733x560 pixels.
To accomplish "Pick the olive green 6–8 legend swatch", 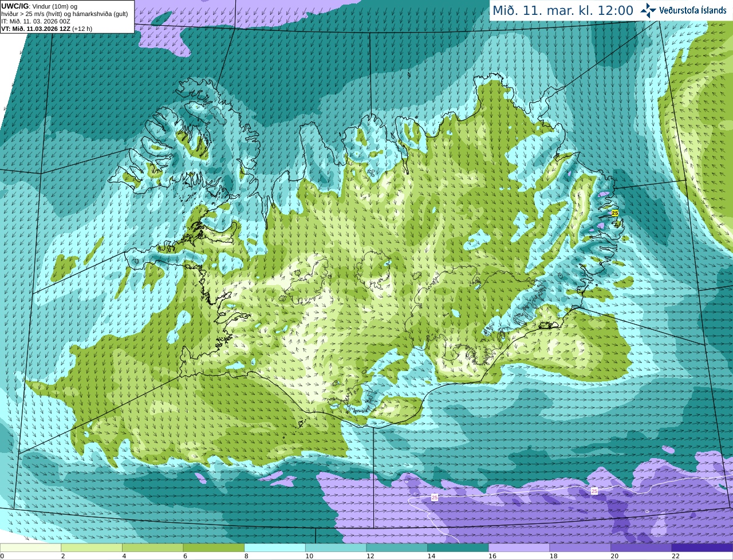I will click(214, 547).
